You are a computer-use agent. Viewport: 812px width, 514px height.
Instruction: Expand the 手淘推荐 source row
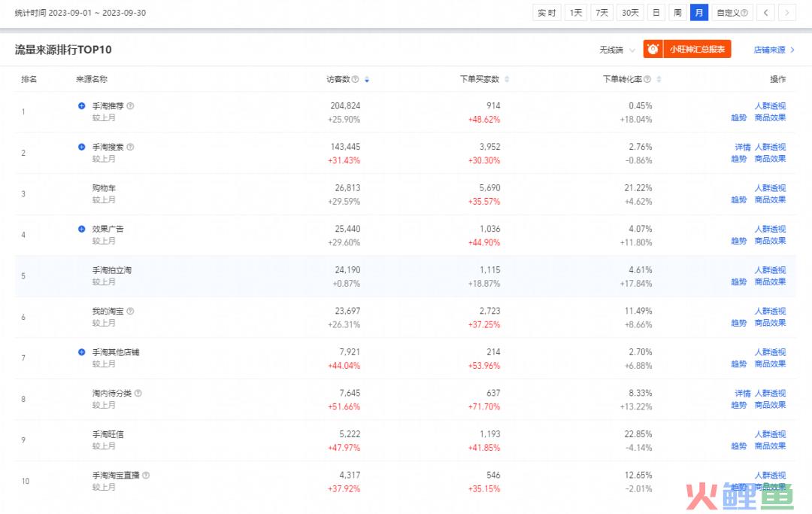pos(81,105)
